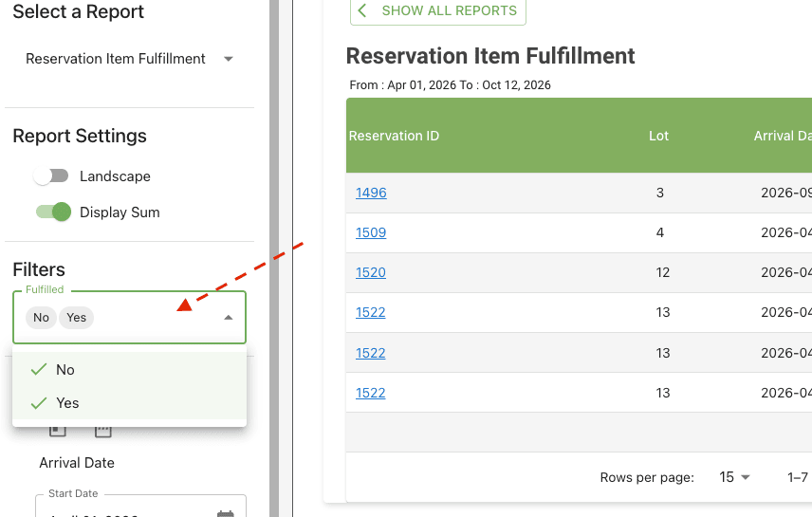Turn off the Display Sum switch

pos(53,212)
